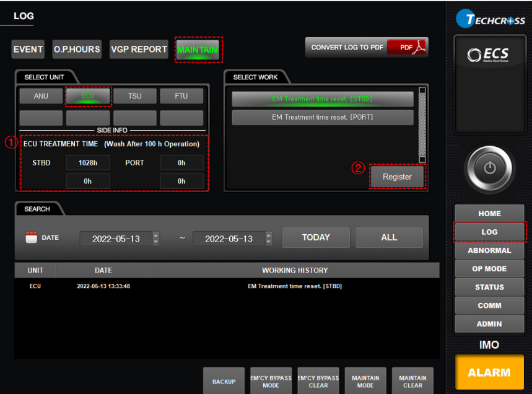
Task: Switch to the VGP REPORT tab
Action: pos(139,49)
